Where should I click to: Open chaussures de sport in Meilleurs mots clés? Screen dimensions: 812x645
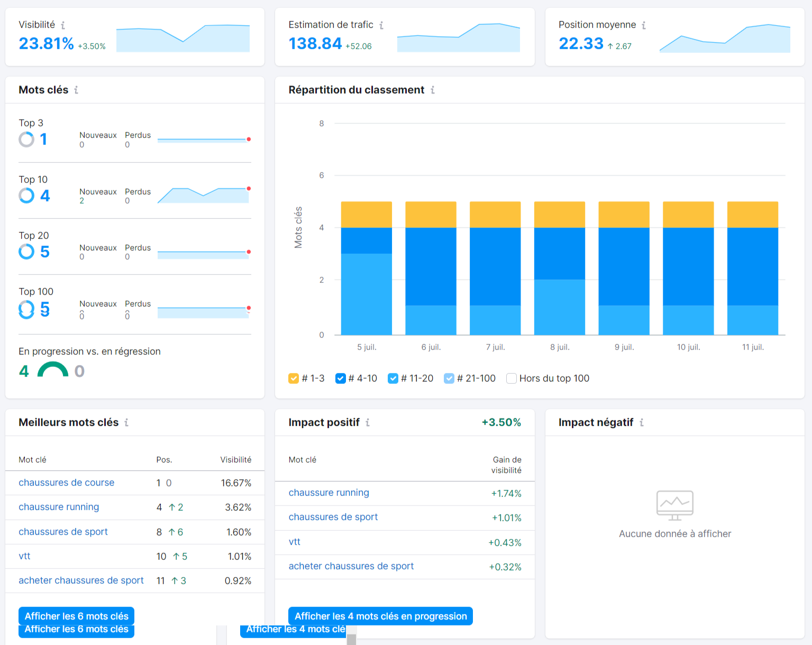(63, 532)
